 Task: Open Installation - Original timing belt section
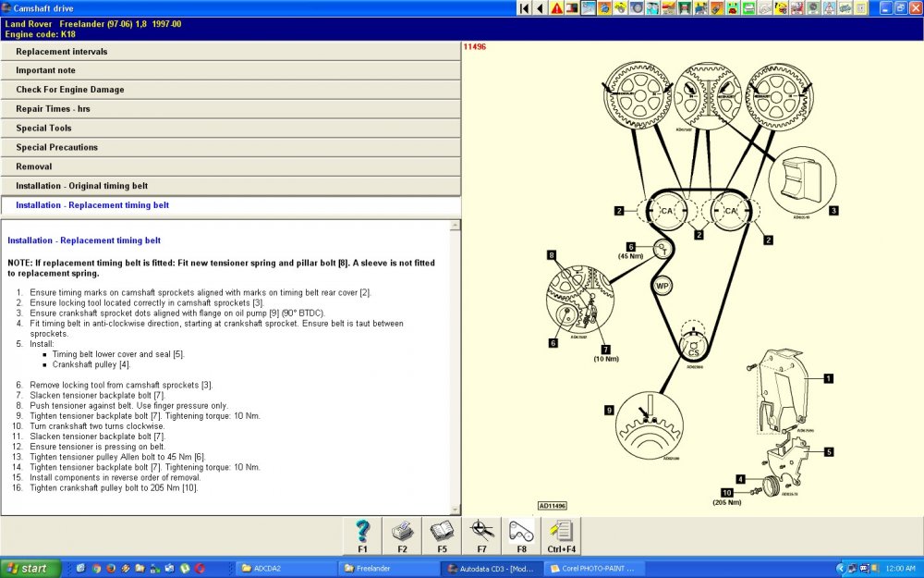tap(230, 186)
